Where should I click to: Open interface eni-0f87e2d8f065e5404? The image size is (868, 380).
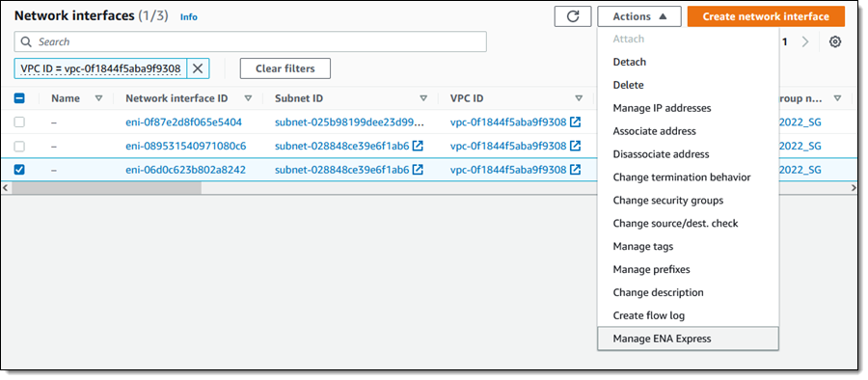pos(184,122)
